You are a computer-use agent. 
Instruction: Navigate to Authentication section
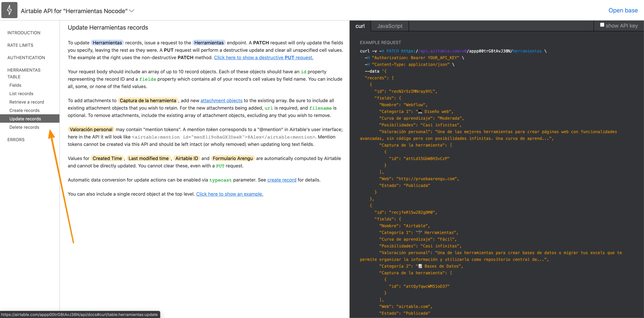point(26,57)
